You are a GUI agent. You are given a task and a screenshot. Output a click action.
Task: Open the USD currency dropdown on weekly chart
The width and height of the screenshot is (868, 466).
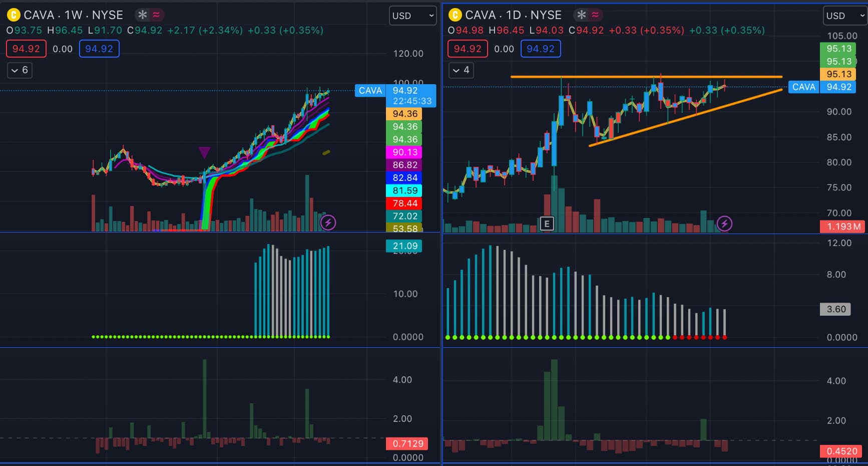click(413, 16)
